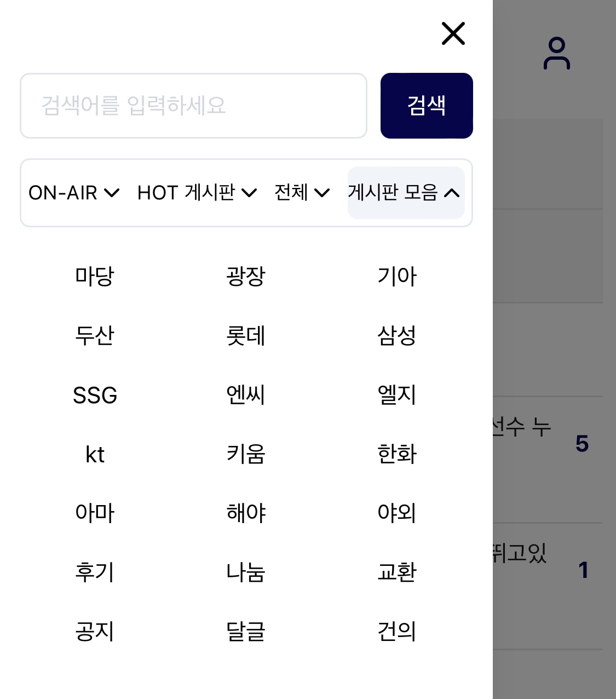Open the 롯데 team board
The height and width of the screenshot is (699, 616).
pos(246,335)
